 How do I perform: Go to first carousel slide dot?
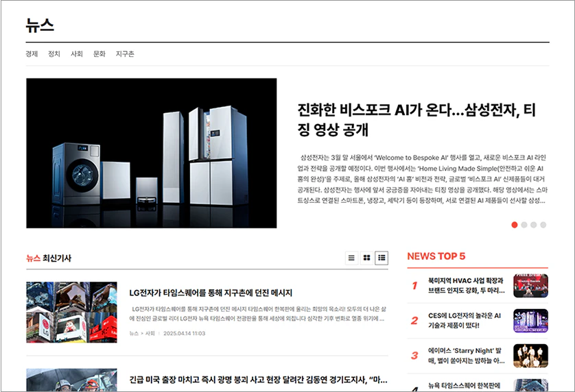click(x=515, y=225)
